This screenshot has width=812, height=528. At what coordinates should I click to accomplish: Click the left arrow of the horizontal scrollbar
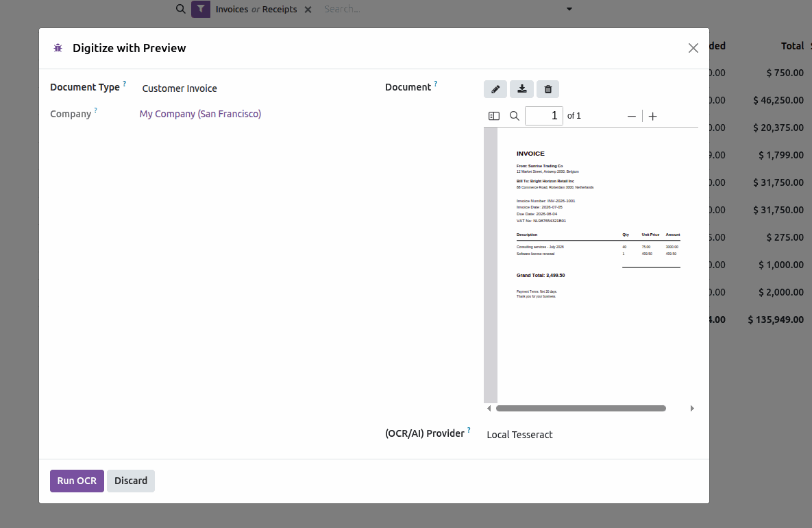(x=489, y=408)
